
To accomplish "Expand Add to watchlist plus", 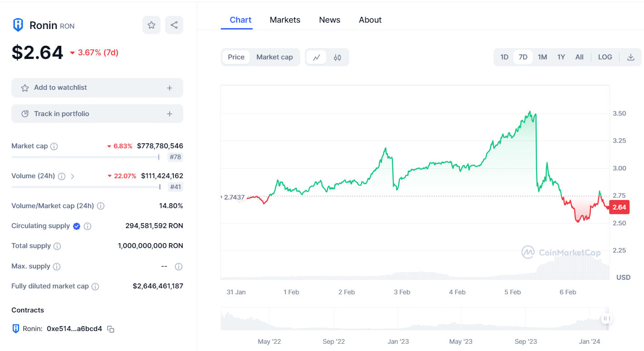I will [x=170, y=88].
